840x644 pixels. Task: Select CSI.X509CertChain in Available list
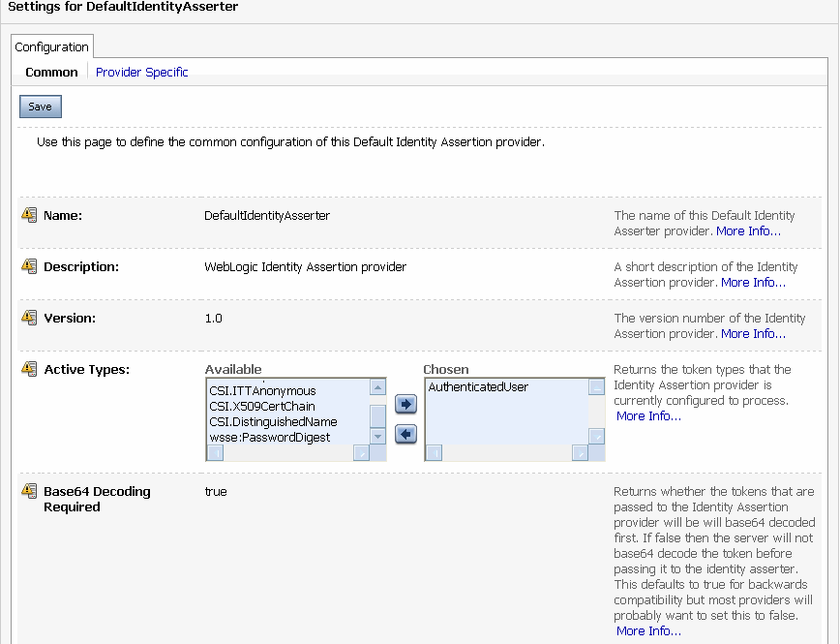click(x=262, y=407)
